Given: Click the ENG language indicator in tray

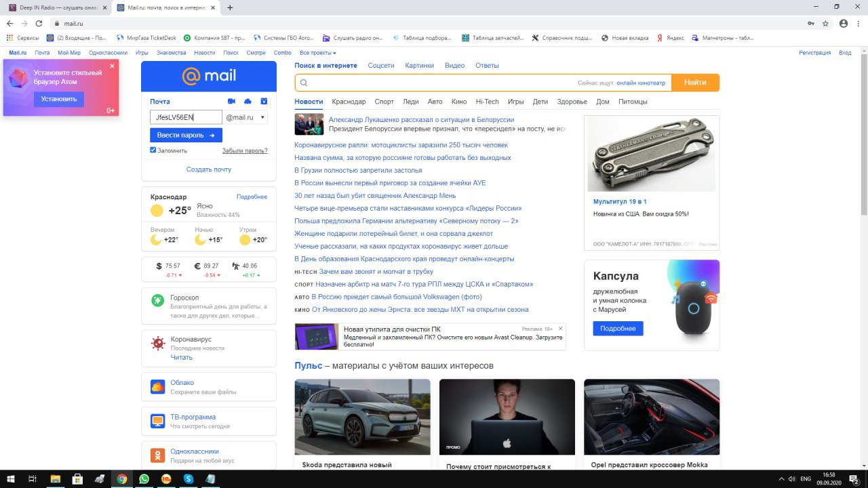Looking at the screenshot, I should tap(806, 479).
